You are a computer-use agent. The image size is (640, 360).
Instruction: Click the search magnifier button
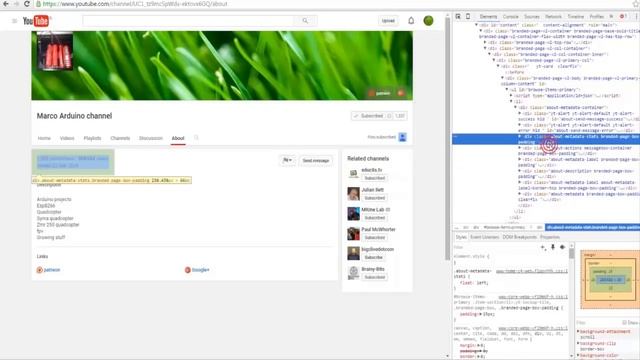[305, 21]
